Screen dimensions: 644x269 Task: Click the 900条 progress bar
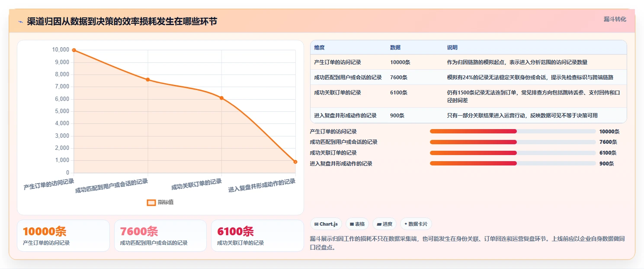513,163
